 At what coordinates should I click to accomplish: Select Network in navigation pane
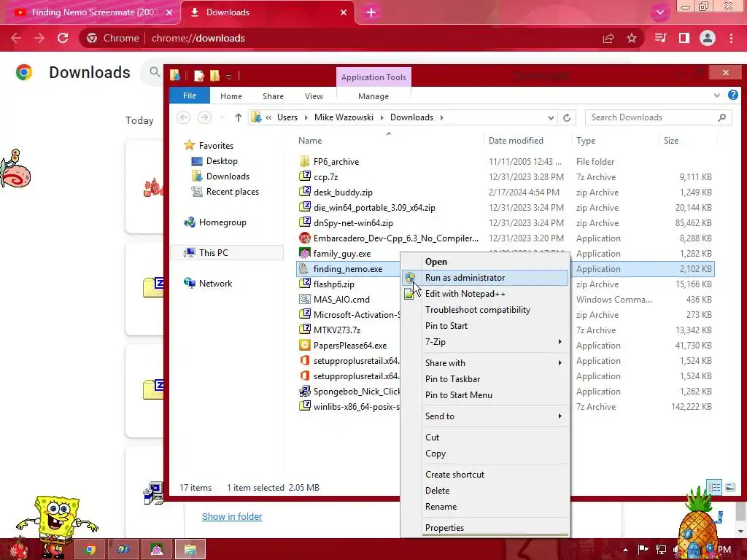pos(215,284)
